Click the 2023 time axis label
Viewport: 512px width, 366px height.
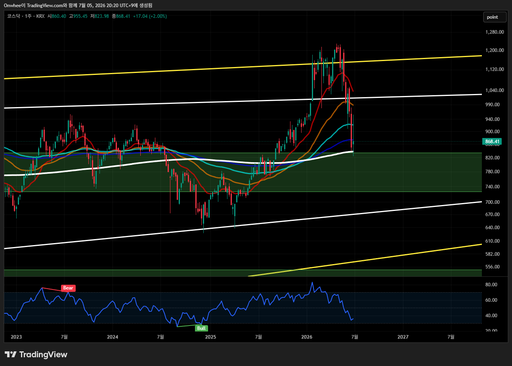16,337
